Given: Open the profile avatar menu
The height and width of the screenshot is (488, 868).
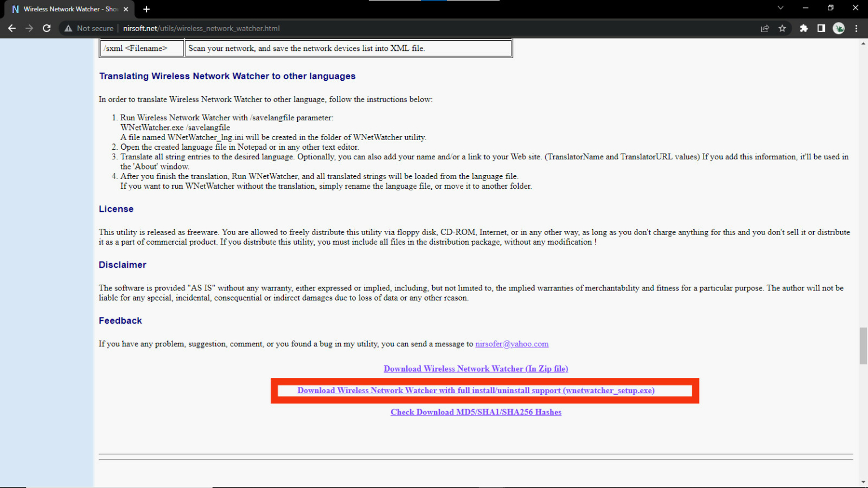Looking at the screenshot, I should (x=839, y=28).
